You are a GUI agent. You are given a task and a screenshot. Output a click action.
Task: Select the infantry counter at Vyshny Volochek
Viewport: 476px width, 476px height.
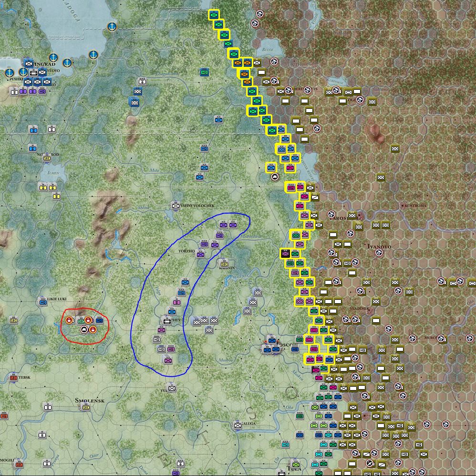pyautogui.click(x=176, y=206)
